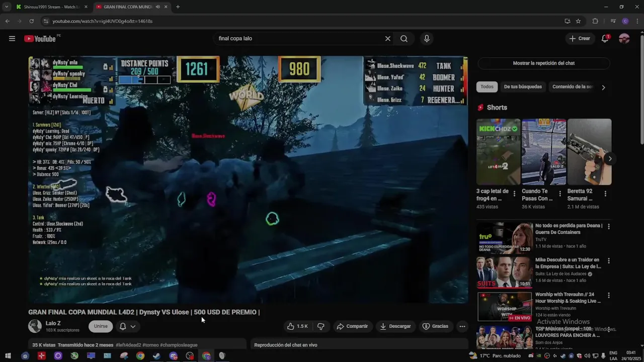Viewport: 644px width, 362px height.
Task: Dislike the video with thumbs down
Action: point(320,326)
